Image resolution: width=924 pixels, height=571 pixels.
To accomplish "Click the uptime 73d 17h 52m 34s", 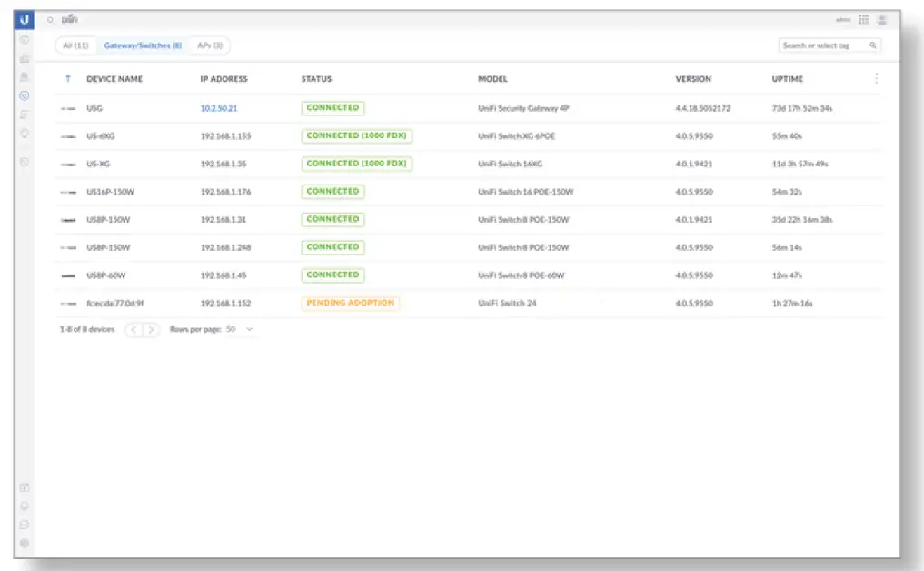I will pyautogui.click(x=802, y=108).
